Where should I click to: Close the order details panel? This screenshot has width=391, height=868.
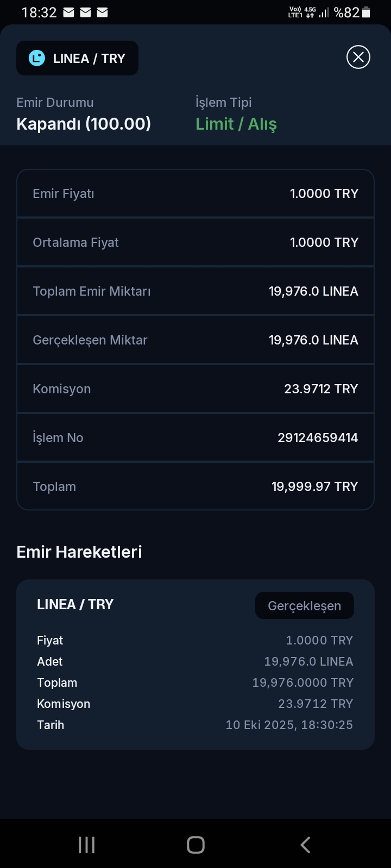(x=358, y=57)
